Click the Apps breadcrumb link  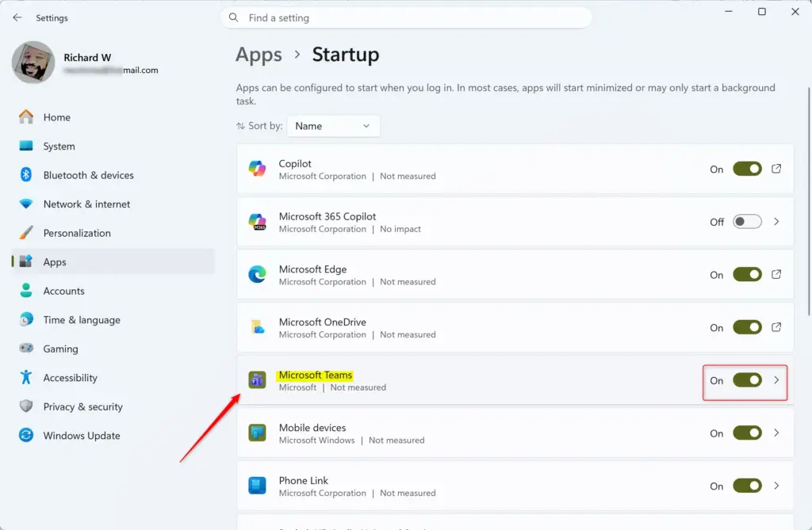coord(259,55)
